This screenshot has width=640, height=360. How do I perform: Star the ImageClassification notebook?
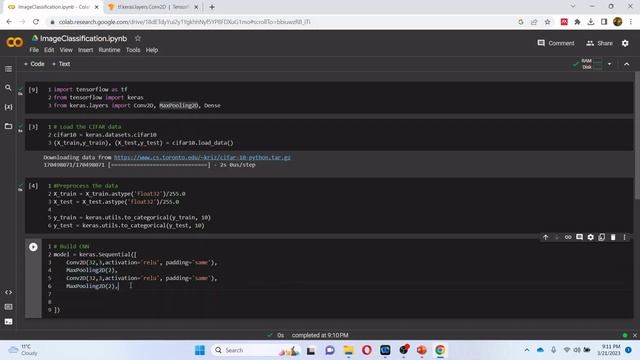[138, 38]
